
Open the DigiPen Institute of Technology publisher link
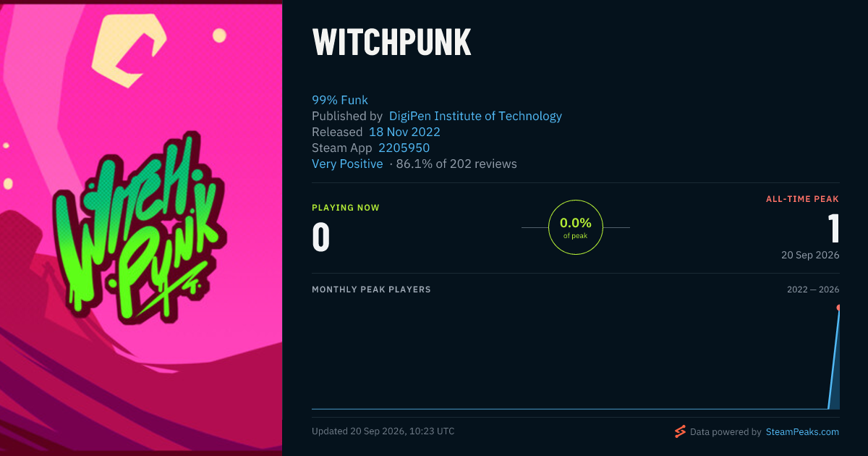click(x=475, y=116)
